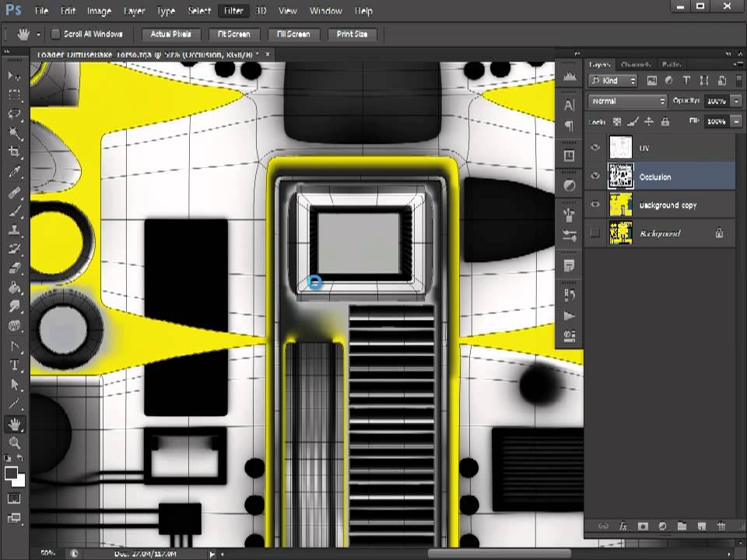747x560 pixels.
Task: Open the Filter menu
Action: point(233,11)
